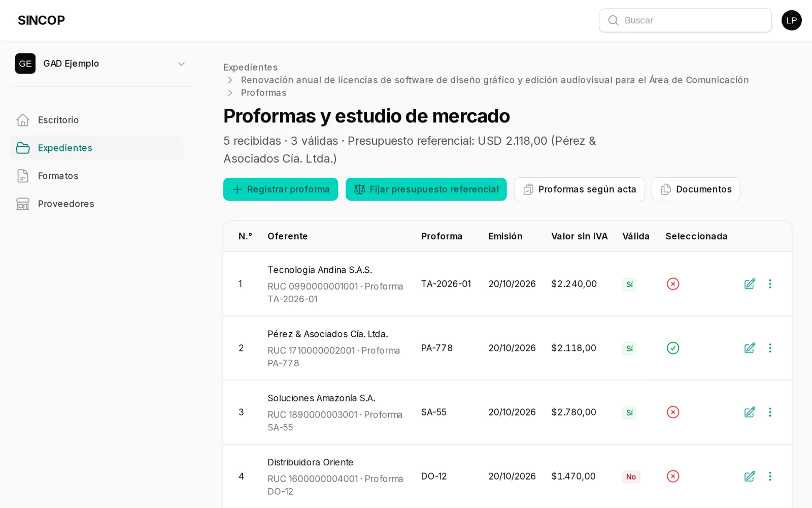Screen dimensions: 812x508
Task: Select proforma code DO-12 cell
Action: pyautogui.click(x=434, y=476)
